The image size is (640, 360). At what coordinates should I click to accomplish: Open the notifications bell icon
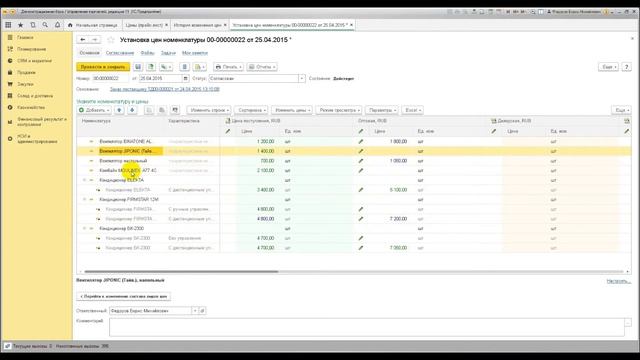tap(58, 25)
